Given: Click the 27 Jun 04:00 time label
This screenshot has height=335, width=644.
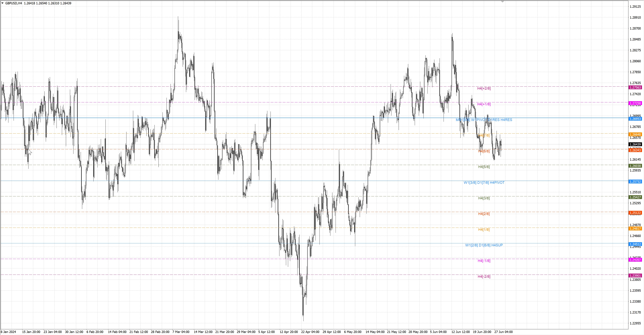Looking at the screenshot, I should click(503, 332).
